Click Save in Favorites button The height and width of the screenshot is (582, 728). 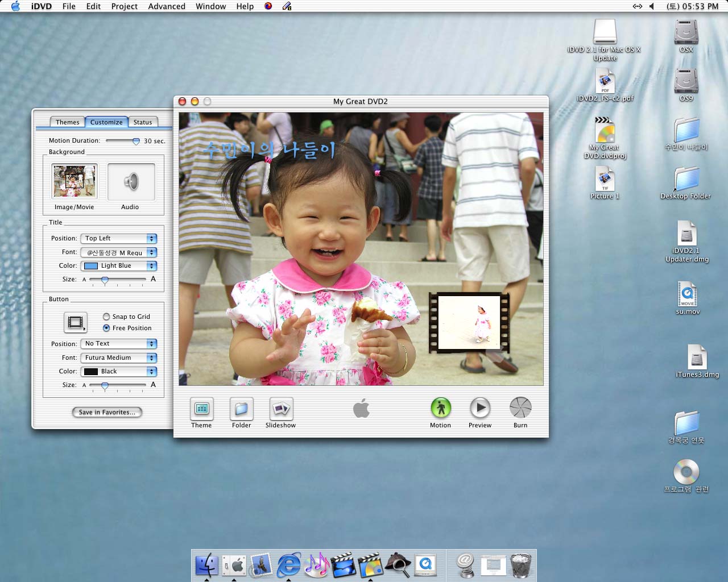107,412
